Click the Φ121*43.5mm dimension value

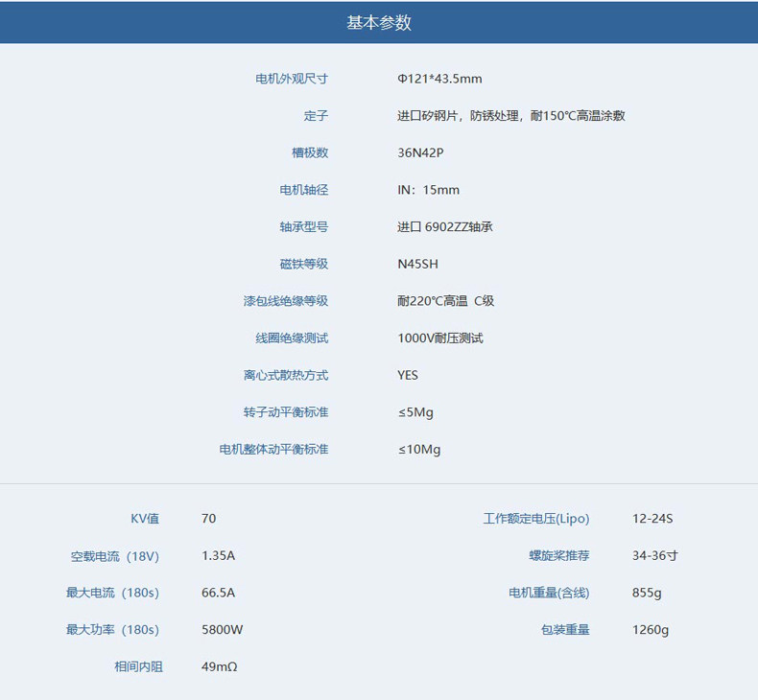[x=439, y=79]
